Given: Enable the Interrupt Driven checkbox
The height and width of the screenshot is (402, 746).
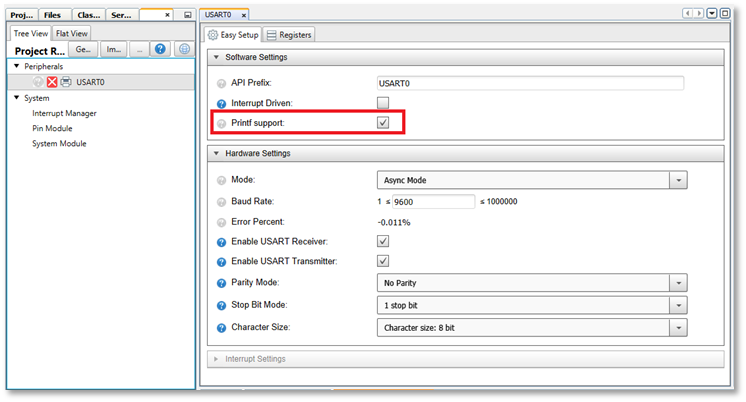Looking at the screenshot, I should (383, 103).
